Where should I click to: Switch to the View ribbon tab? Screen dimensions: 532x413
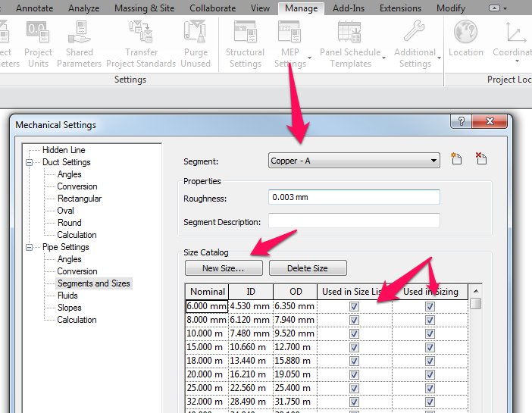click(260, 8)
